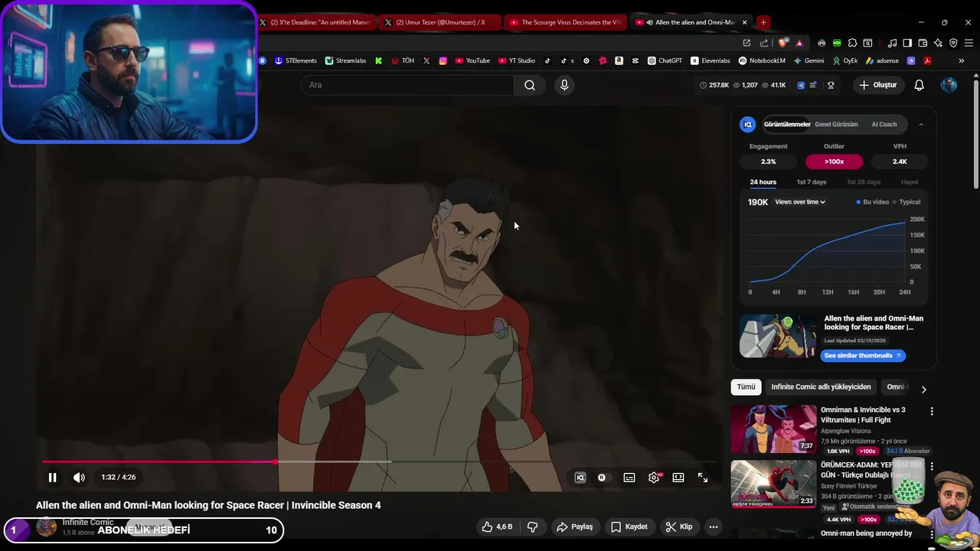Viewport: 980px width, 551px height.
Task: Open Omniman & Invincible vs 3 Viltrumites thumbnail
Action: click(773, 429)
